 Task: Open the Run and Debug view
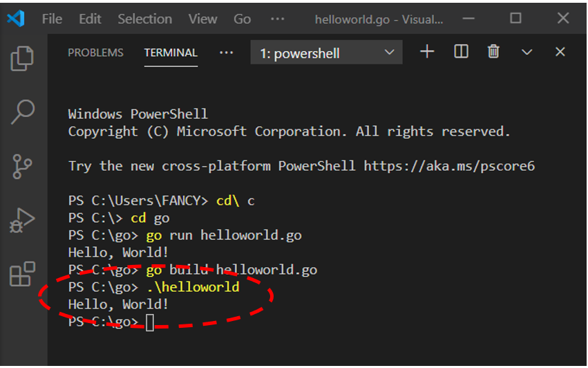(21, 221)
